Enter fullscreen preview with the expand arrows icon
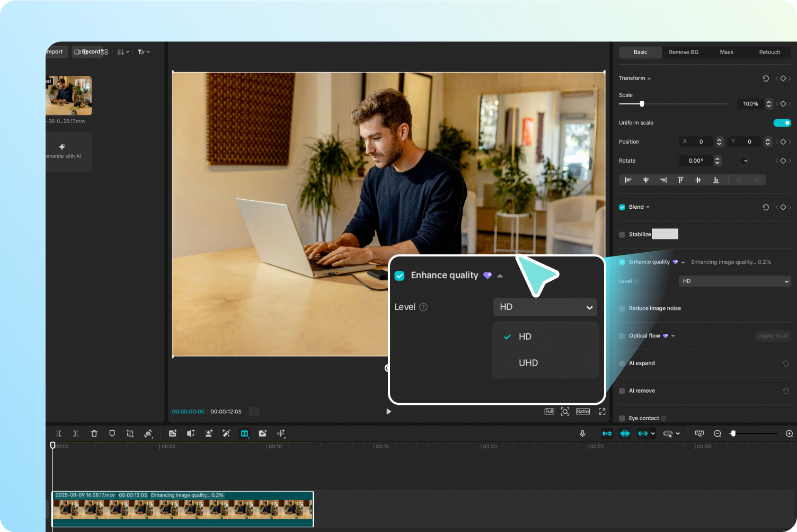This screenshot has width=797, height=532. [602, 411]
